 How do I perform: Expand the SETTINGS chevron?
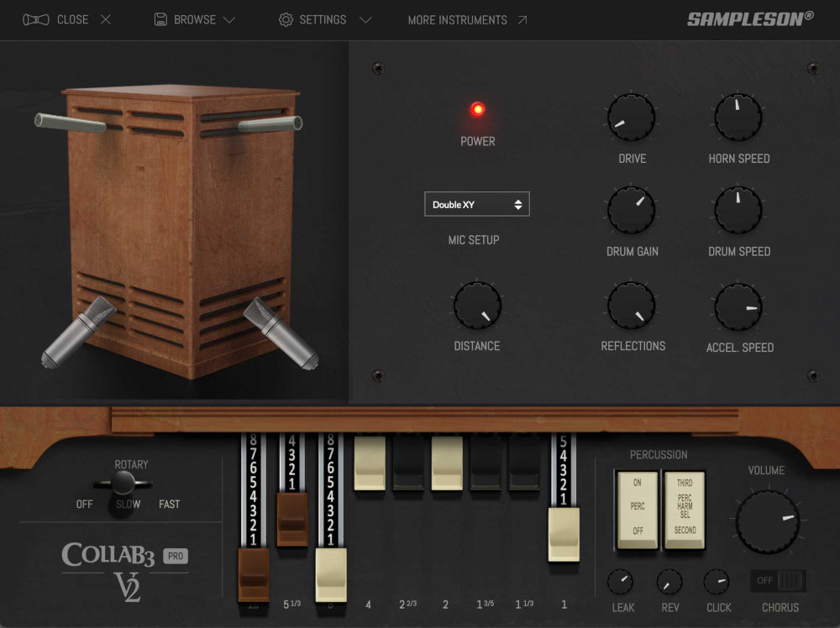(365, 19)
